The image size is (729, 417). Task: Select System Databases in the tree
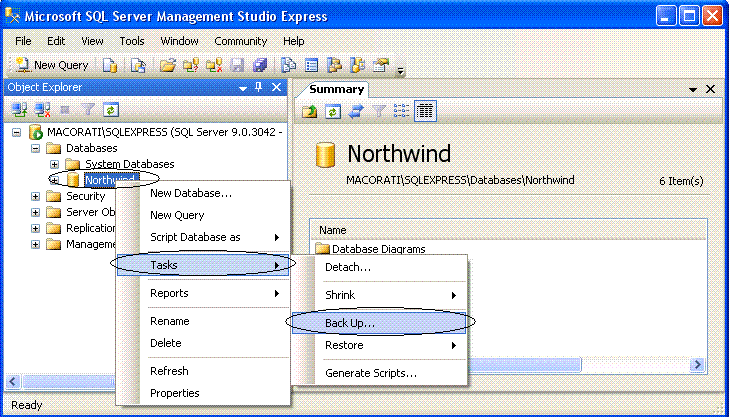pyautogui.click(x=129, y=164)
